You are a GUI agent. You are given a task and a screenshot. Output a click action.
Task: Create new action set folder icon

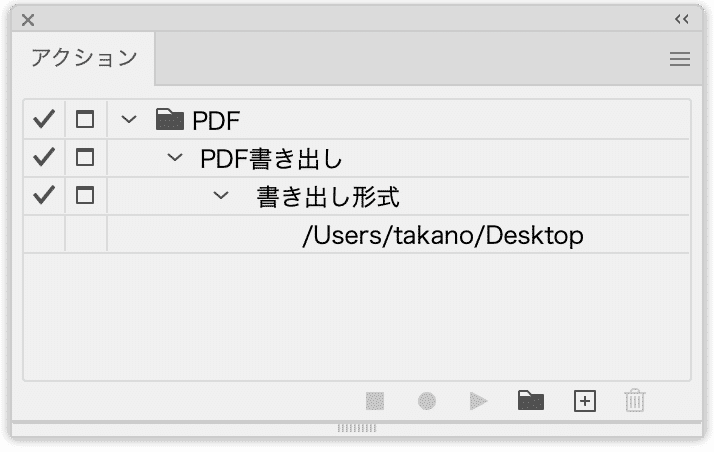pyautogui.click(x=531, y=401)
